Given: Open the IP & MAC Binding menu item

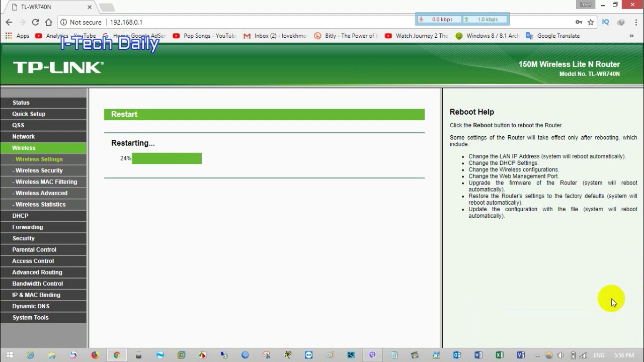Looking at the screenshot, I should (x=43, y=295).
